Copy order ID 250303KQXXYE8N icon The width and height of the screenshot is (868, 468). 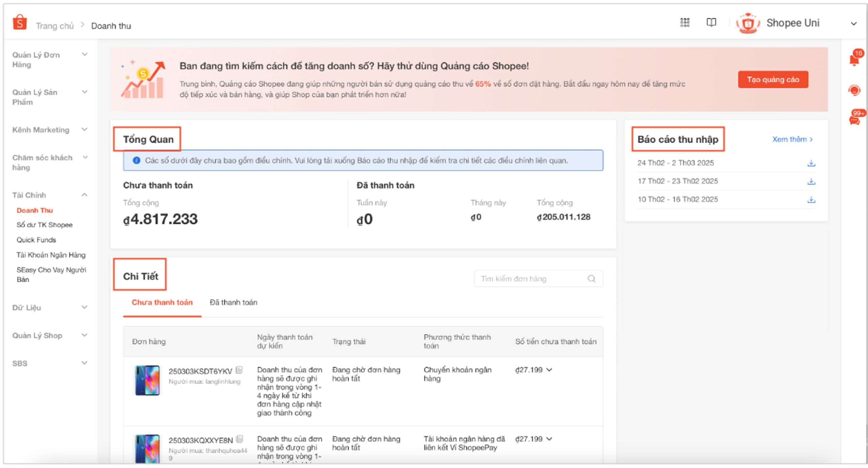pos(240,439)
